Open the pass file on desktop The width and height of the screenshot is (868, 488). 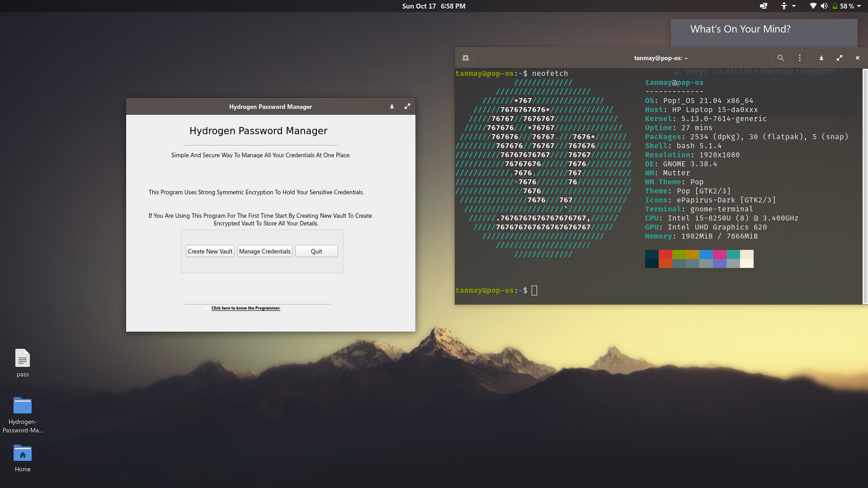coord(23,359)
